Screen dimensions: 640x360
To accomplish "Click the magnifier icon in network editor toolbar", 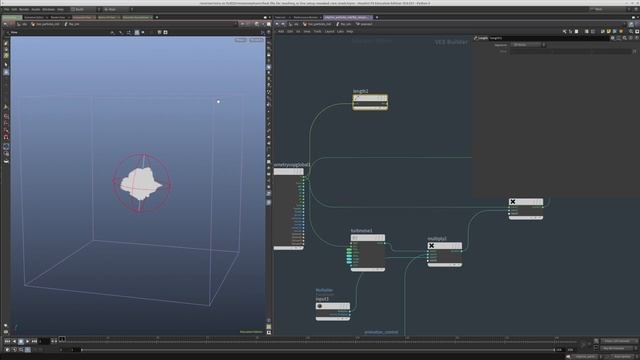I will pos(631,31).
